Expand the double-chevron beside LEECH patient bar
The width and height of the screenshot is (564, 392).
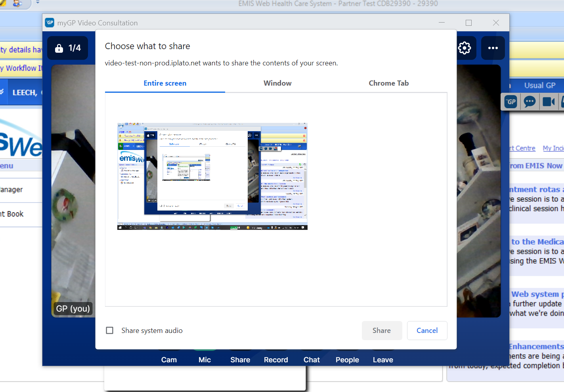[2, 92]
